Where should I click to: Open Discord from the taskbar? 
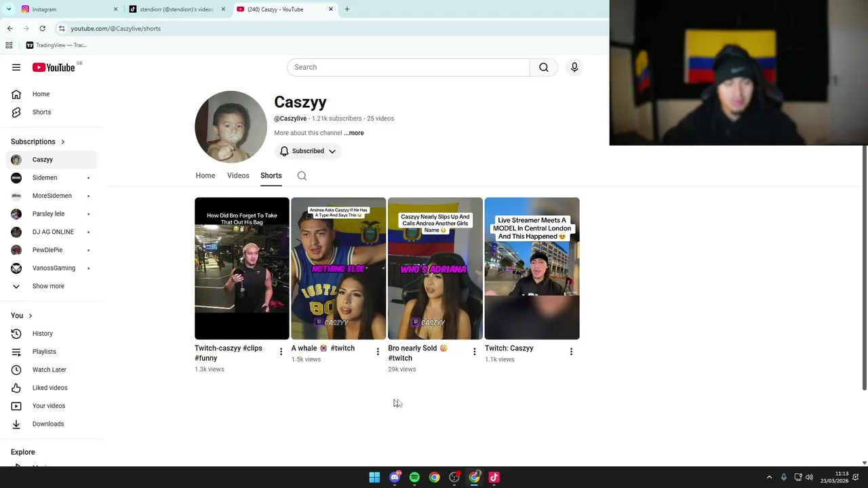click(x=395, y=477)
